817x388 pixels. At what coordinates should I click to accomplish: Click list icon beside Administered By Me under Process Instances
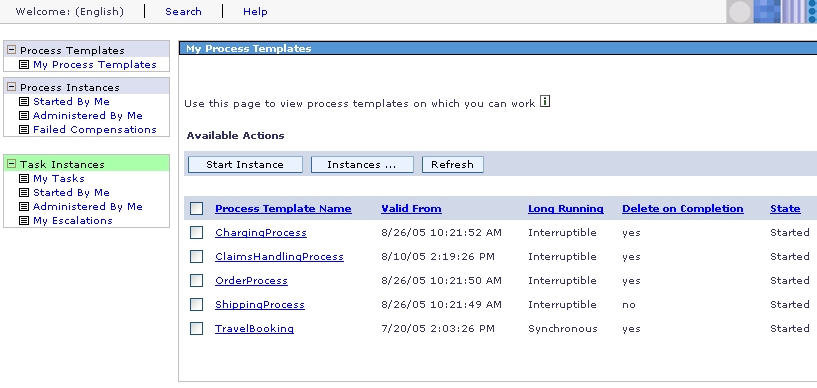pos(24,116)
